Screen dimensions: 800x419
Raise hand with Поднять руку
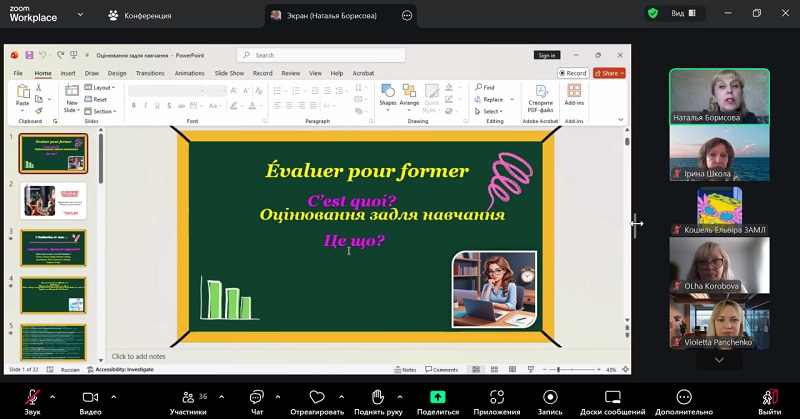[x=377, y=397]
